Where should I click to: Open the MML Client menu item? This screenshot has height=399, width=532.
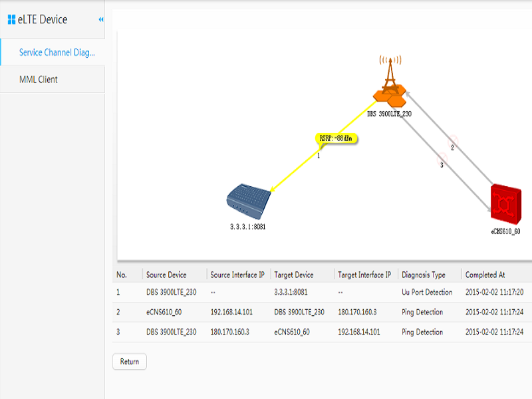tap(39, 79)
